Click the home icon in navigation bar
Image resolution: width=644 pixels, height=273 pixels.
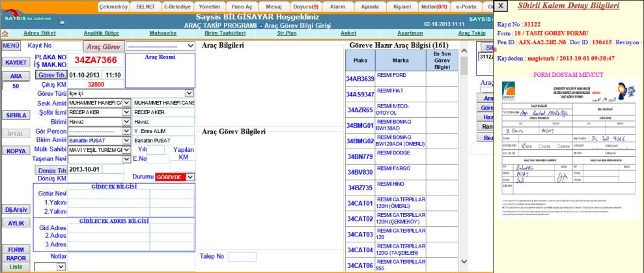[5, 33]
